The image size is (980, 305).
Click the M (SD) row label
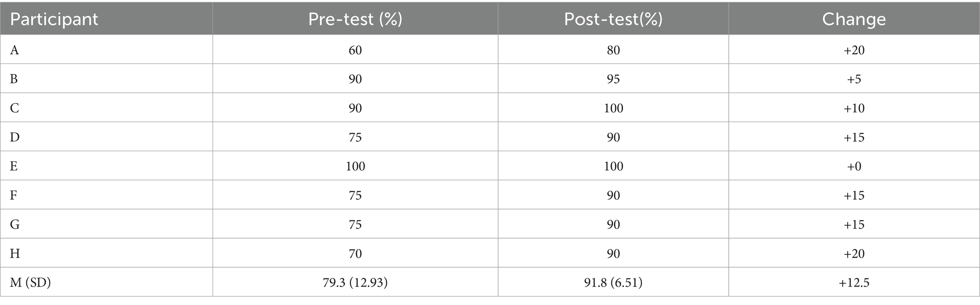30,283
